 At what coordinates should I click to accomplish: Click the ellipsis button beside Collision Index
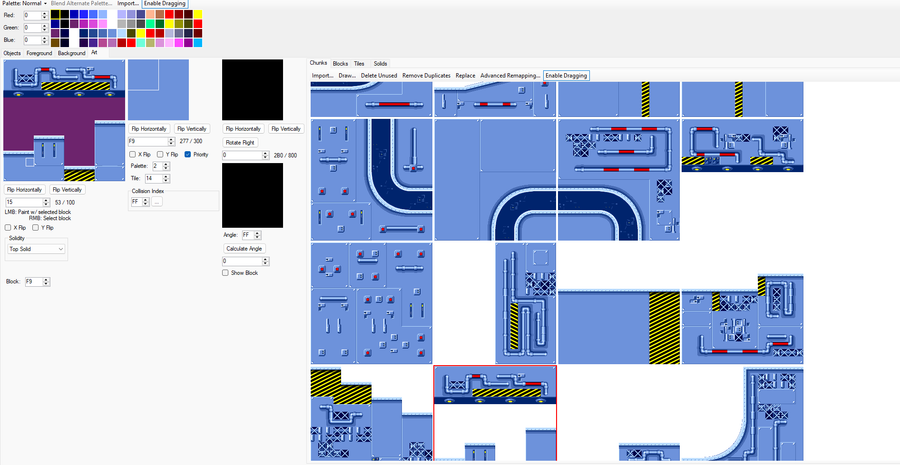(x=157, y=202)
